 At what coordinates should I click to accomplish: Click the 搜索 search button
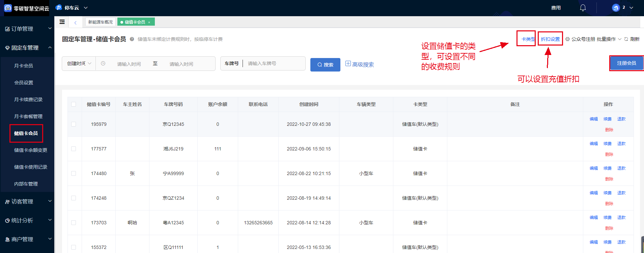[x=325, y=64]
